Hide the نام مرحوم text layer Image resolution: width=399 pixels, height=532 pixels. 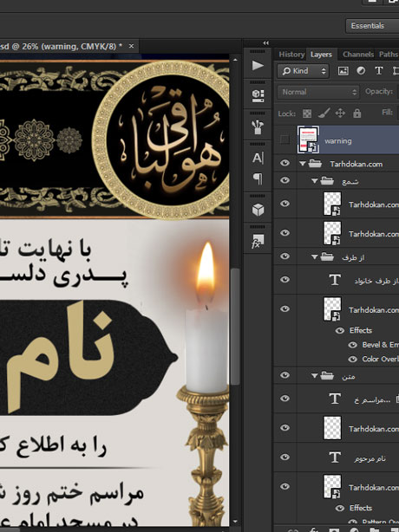[285, 457]
